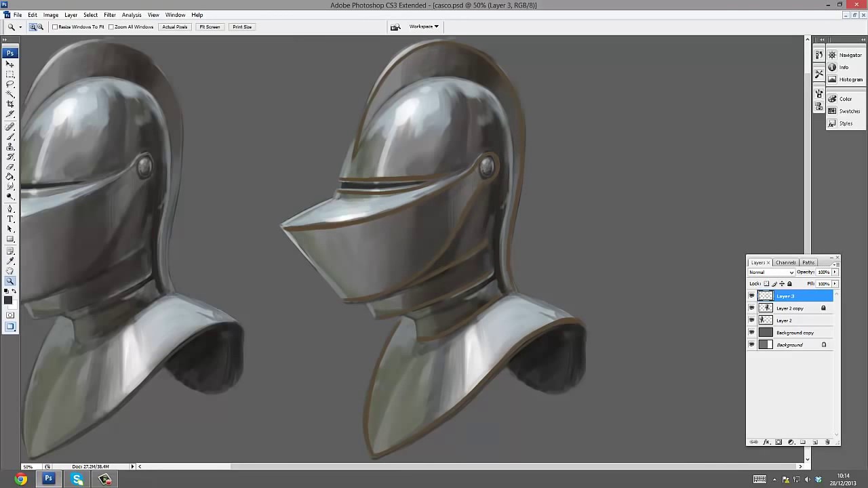Open the layer style fx menu
This screenshot has width=868, height=488.
click(x=766, y=442)
